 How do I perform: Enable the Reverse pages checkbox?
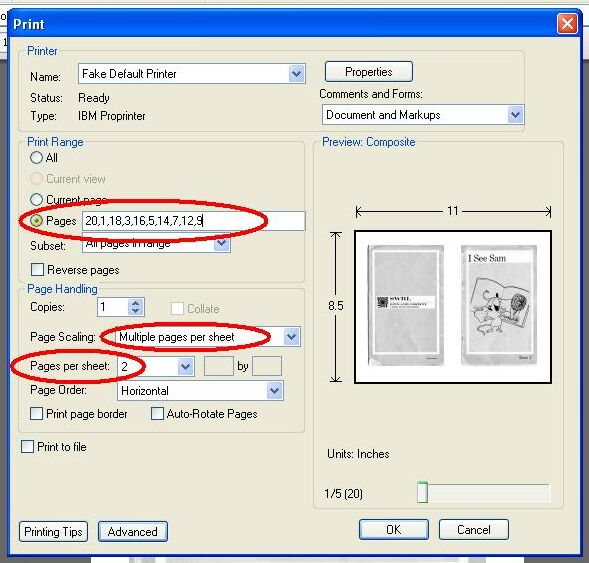tap(37, 269)
